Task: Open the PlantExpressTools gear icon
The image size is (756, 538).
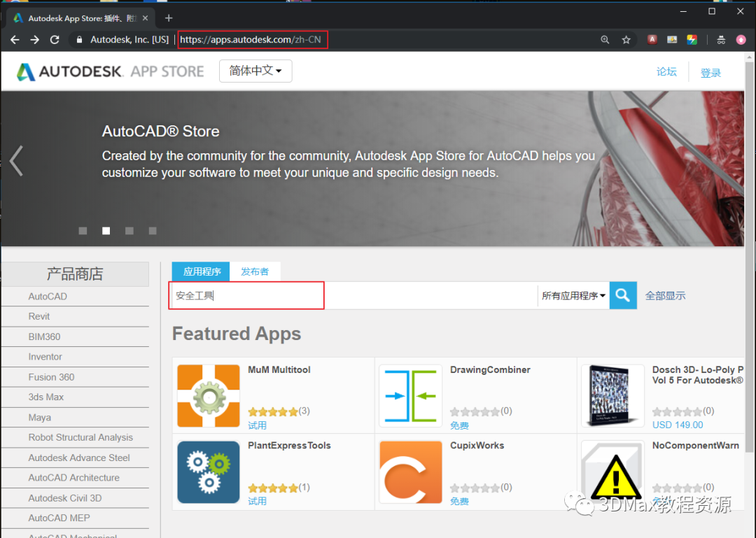Action: (209, 472)
